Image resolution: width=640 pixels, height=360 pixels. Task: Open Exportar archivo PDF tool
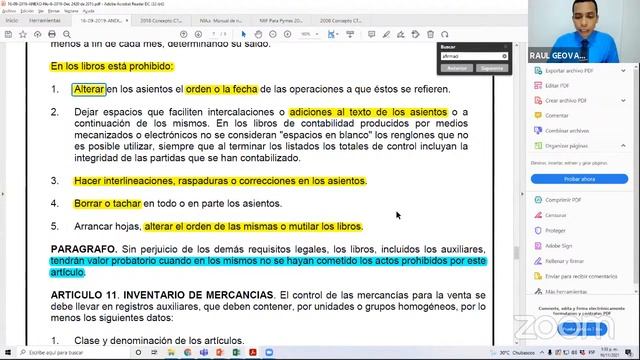coord(569,71)
